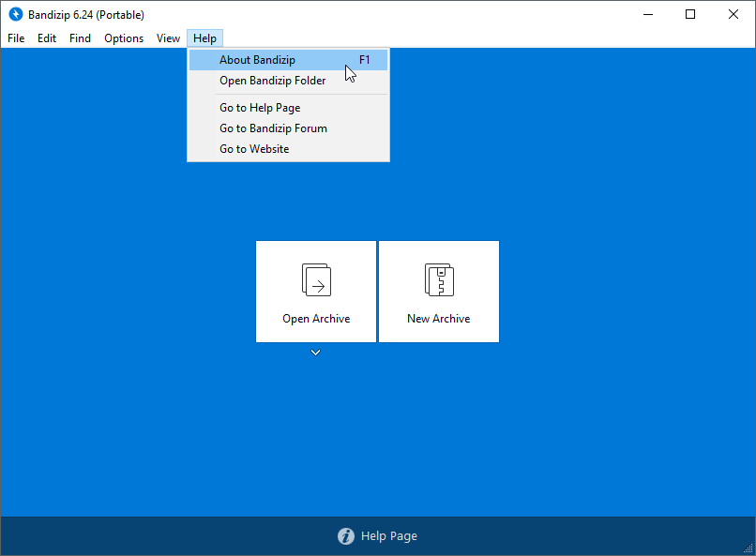756x556 pixels.
Task: Click the Open Archive label
Action: point(316,319)
